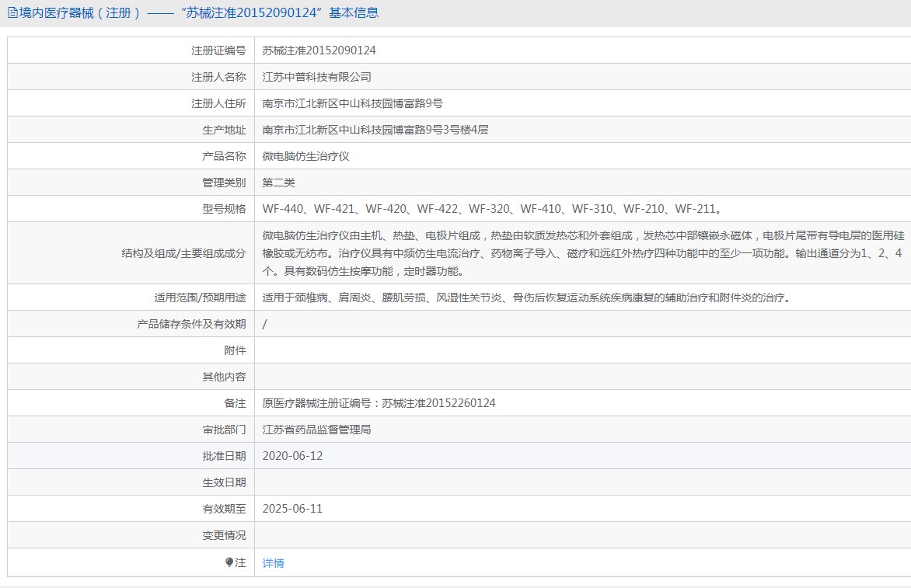This screenshot has height=588, width=911.
Task: Click the 生效日期 label
Action: click(225, 482)
